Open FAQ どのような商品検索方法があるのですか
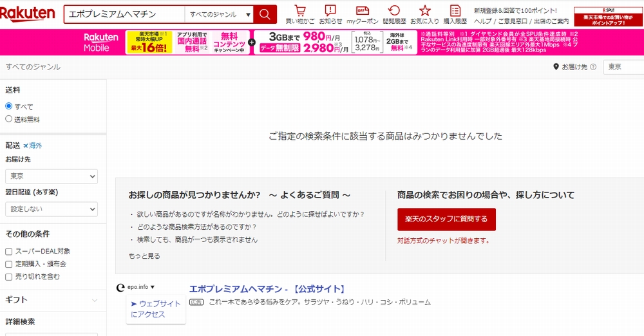The image size is (644, 336). 196,227
